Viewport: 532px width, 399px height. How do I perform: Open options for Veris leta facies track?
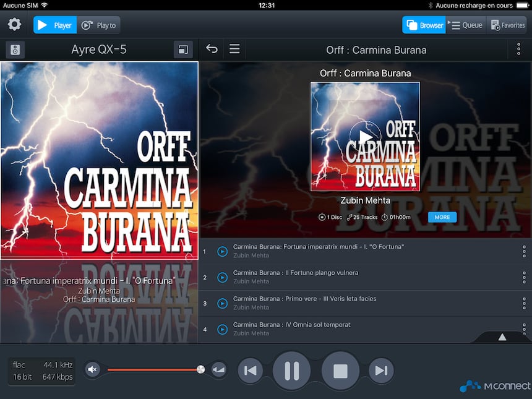tap(524, 303)
